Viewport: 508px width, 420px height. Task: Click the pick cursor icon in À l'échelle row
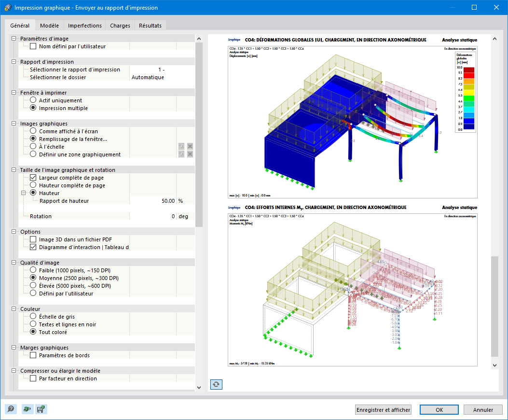pos(181,147)
